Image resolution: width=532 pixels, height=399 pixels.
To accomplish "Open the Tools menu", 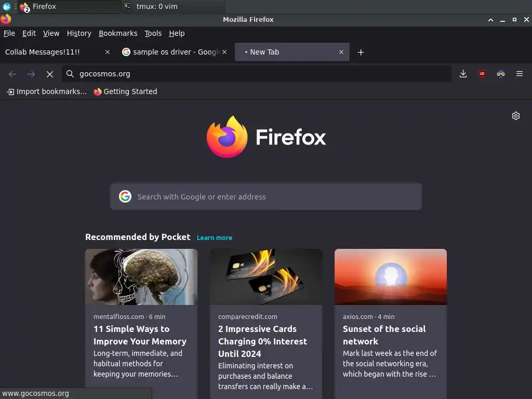I will coord(153,33).
